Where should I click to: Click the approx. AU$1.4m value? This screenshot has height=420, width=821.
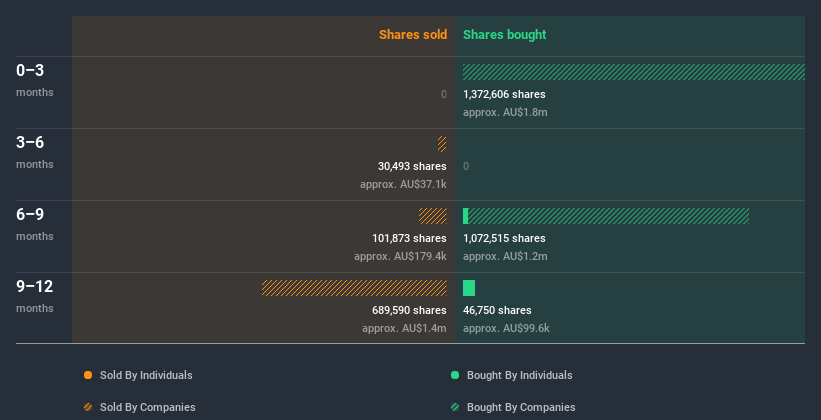(404, 328)
